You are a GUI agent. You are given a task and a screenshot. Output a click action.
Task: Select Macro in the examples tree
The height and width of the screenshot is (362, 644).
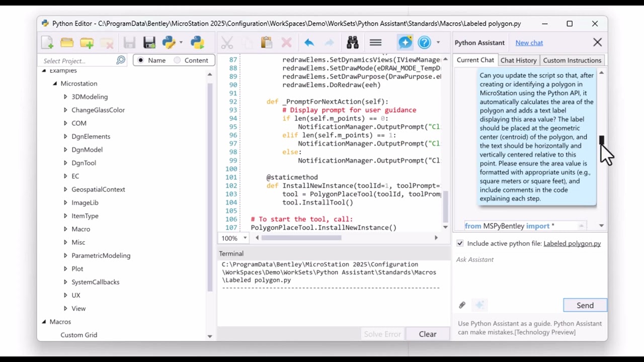click(x=80, y=229)
